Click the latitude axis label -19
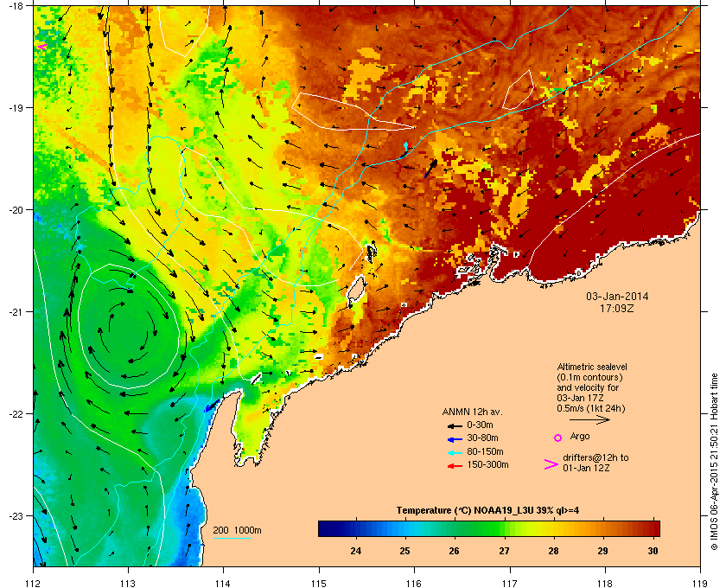726x588 pixels. pyautogui.click(x=16, y=108)
